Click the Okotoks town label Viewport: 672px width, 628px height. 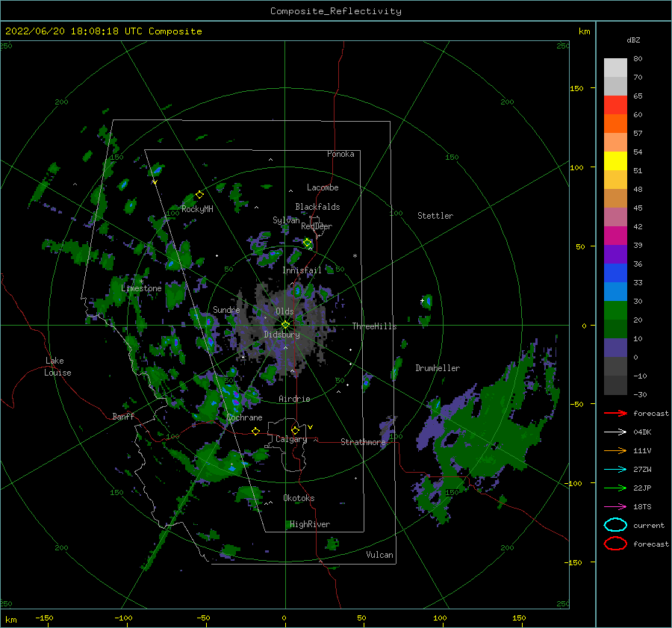click(x=299, y=498)
